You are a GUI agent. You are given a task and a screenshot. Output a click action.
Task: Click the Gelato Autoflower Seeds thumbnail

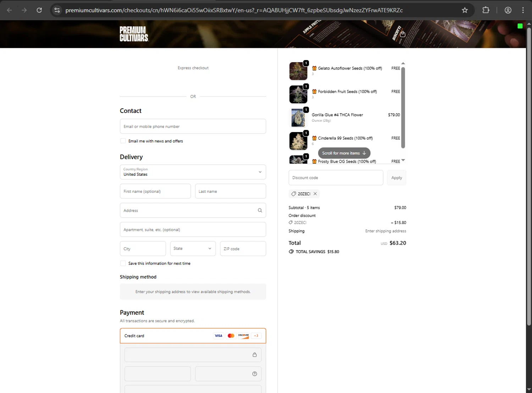[298, 71]
